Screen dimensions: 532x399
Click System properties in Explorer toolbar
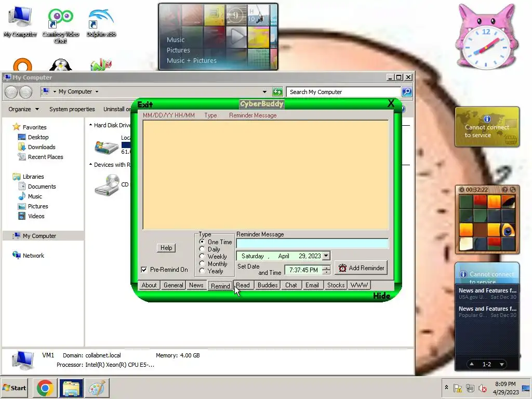[x=72, y=109]
